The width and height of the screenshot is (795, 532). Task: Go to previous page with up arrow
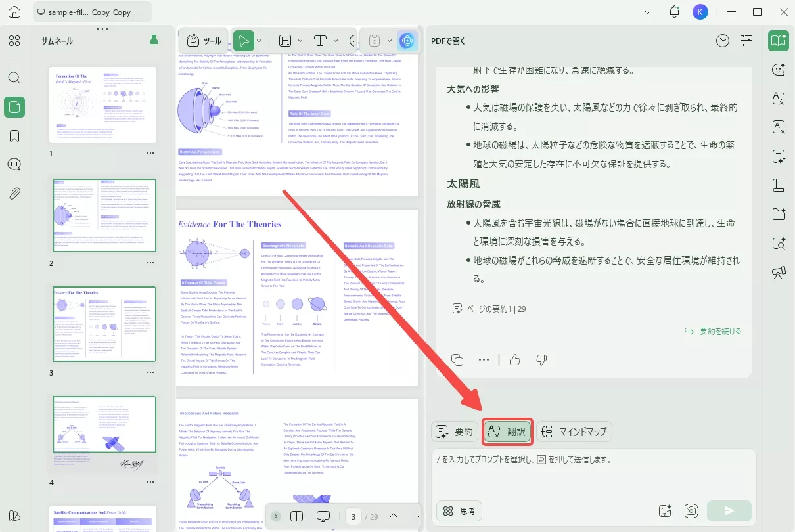pyautogui.click(x=394, y=516)
